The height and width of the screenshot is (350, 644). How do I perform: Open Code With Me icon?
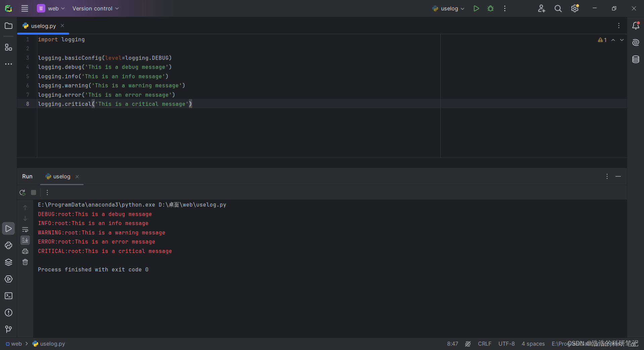point(541,8)
